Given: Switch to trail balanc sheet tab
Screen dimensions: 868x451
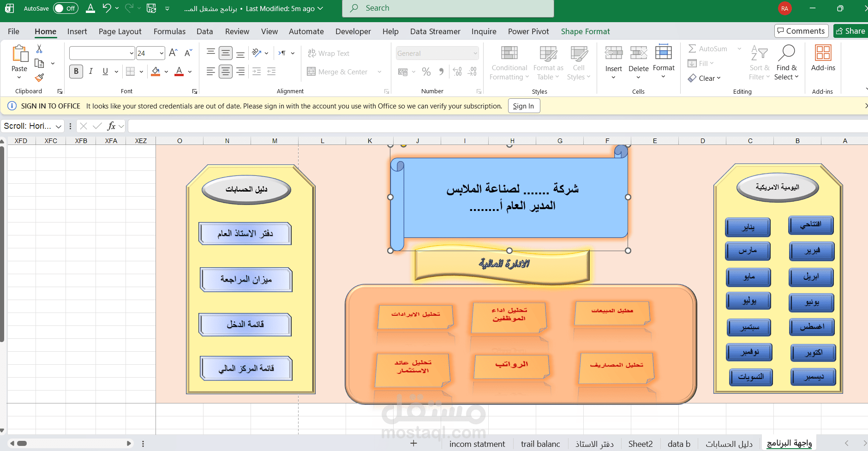Looking at the screenshot, I should (540, 444).
